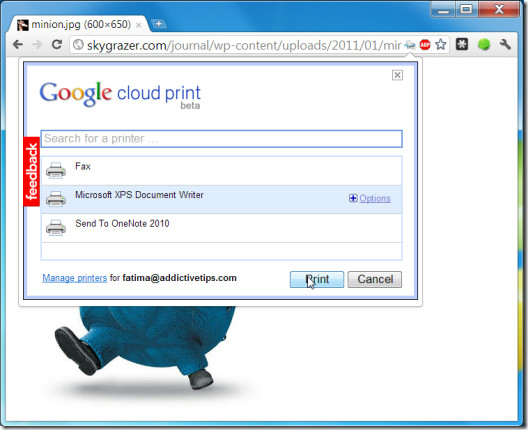Select Send To OneNote 2010 printer
Screen dimensions: 528x430
click(x=221, y=228)
